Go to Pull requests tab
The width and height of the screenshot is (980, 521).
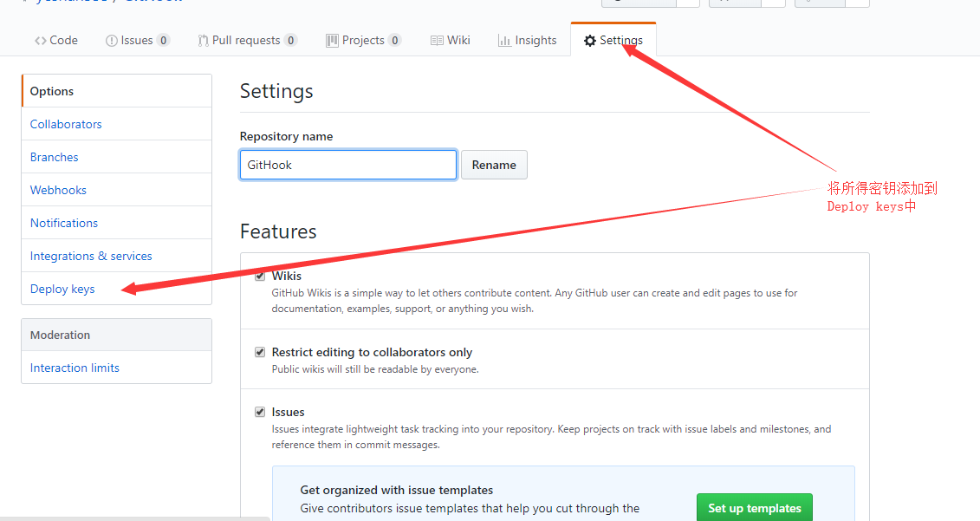(247, 40)
